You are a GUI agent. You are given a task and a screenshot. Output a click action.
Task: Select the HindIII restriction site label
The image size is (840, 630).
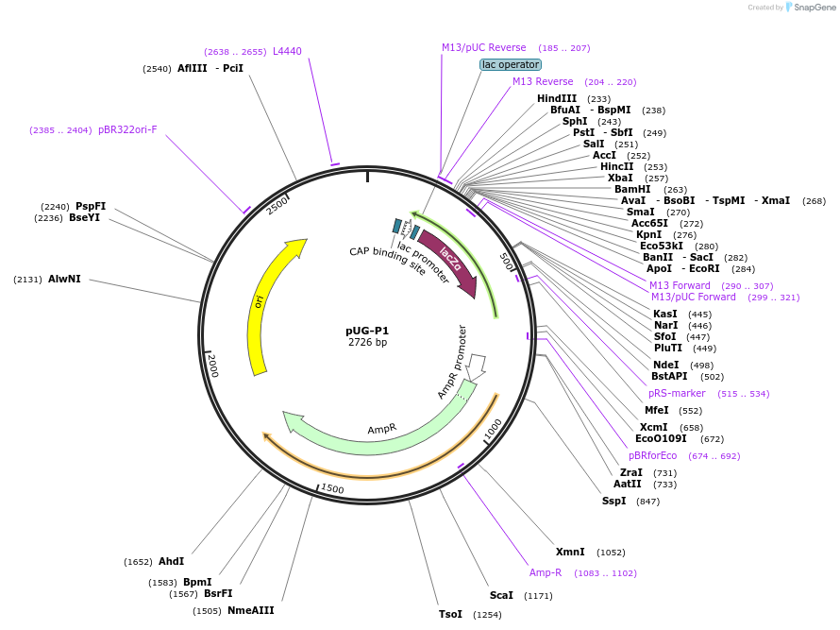point(557,98)
